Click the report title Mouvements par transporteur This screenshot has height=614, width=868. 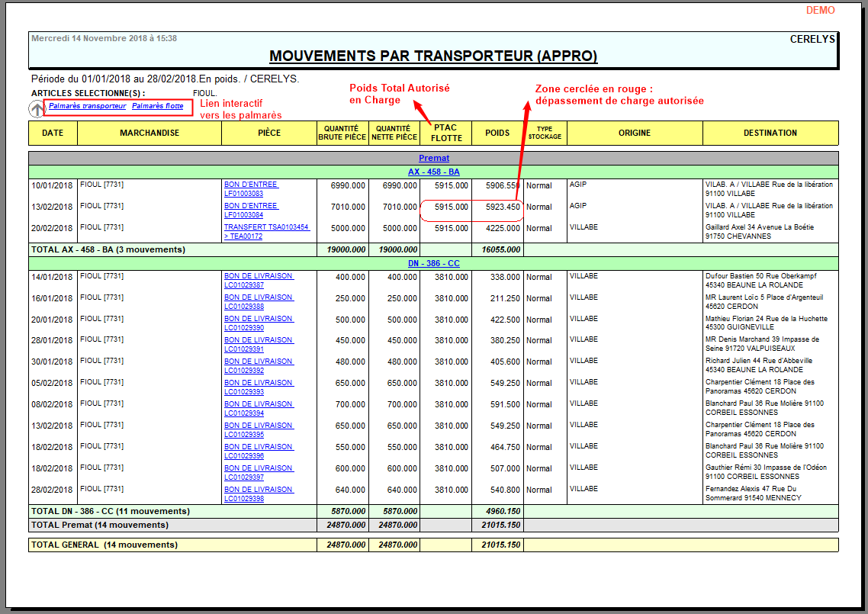click(x=433, y=56)
